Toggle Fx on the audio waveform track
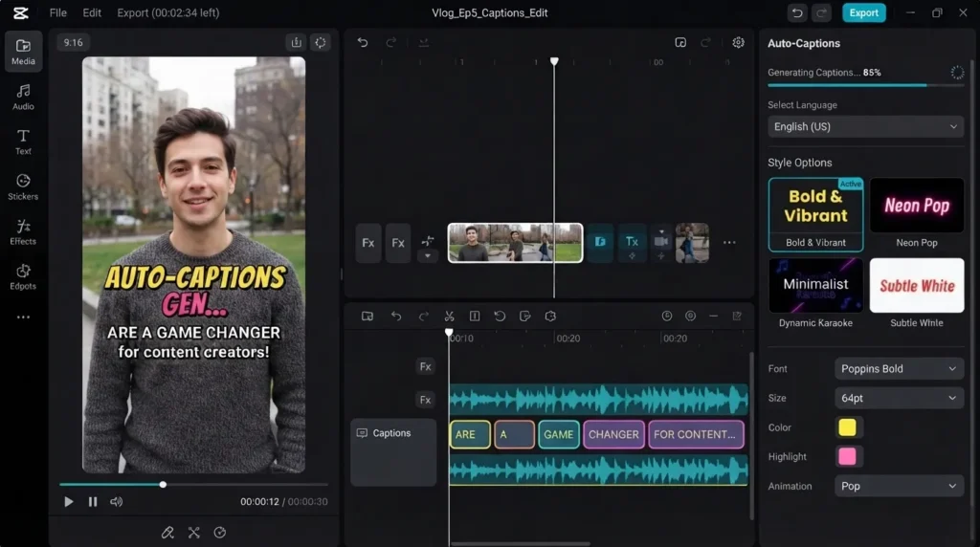The height and width of the screenshot is (547, 980). point(425,400)
